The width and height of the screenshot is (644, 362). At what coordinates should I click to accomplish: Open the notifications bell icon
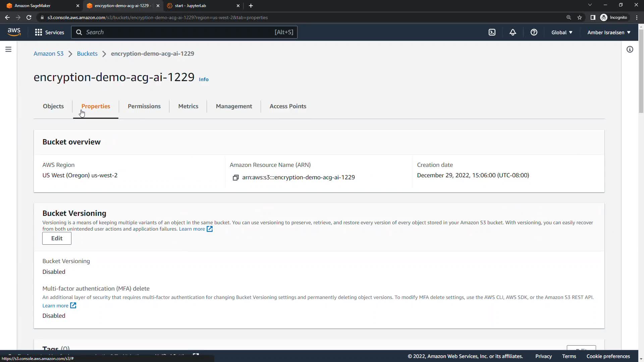(x=513, y=32)
